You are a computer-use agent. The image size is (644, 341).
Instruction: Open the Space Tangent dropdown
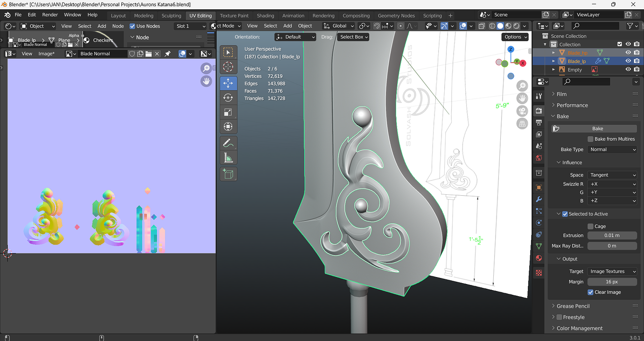click(x=612, y=175)
